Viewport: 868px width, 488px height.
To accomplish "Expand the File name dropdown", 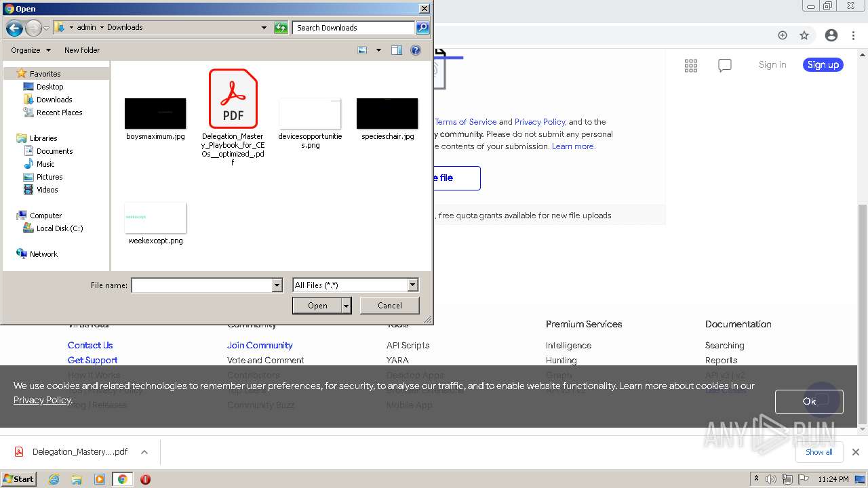I will pos(277,285).
